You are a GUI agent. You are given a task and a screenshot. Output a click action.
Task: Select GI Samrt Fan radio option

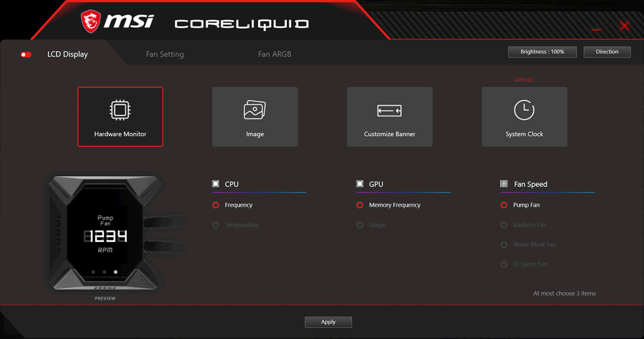(x=504, y=265)
